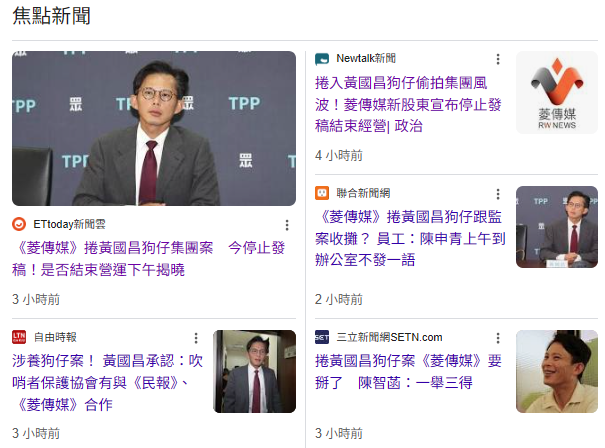Screen dimensions: 605x448
Task: Open the ETtoday story's three-dot options menu
Action: [x=287, y=225]
